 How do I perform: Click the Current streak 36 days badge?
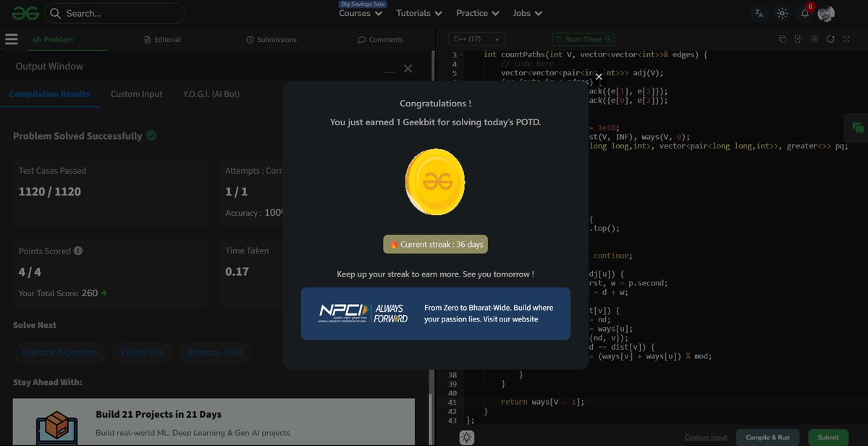point(435,244)
